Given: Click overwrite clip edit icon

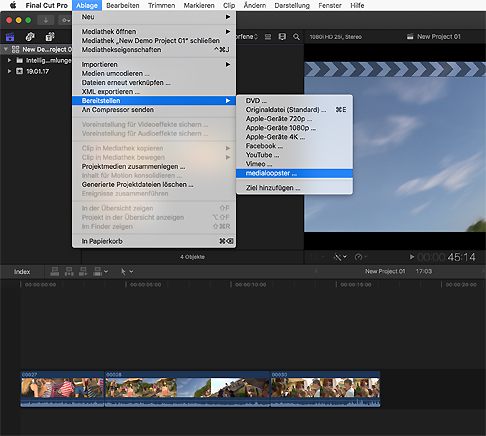Looking at the screenshot, I should coord(97,272).
